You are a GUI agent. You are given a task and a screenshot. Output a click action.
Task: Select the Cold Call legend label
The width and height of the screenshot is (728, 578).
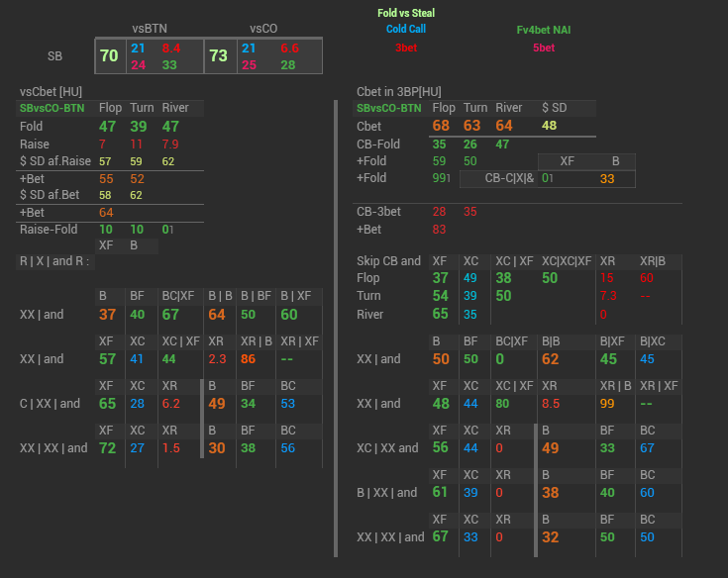(x=406, y=30)
